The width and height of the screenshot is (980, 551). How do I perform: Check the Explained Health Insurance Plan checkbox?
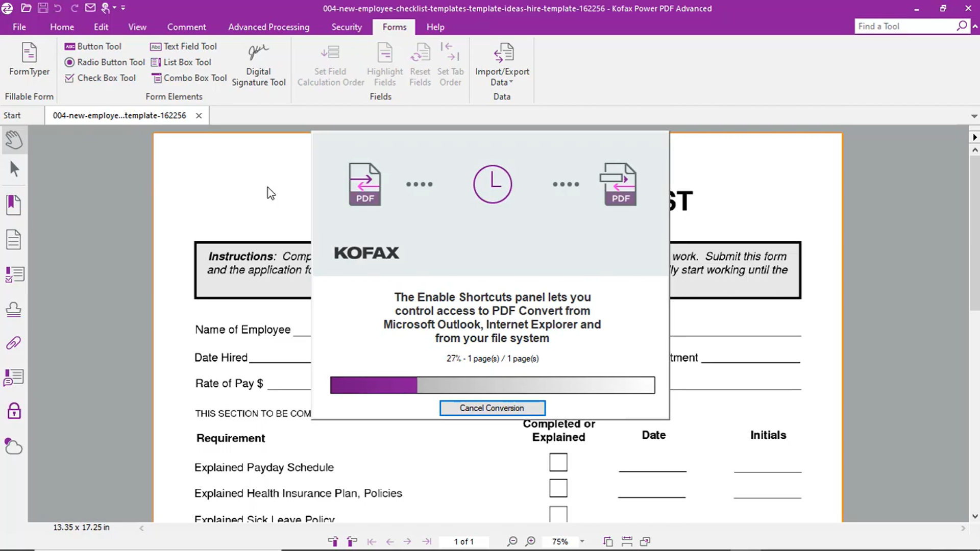pos(558,488)
